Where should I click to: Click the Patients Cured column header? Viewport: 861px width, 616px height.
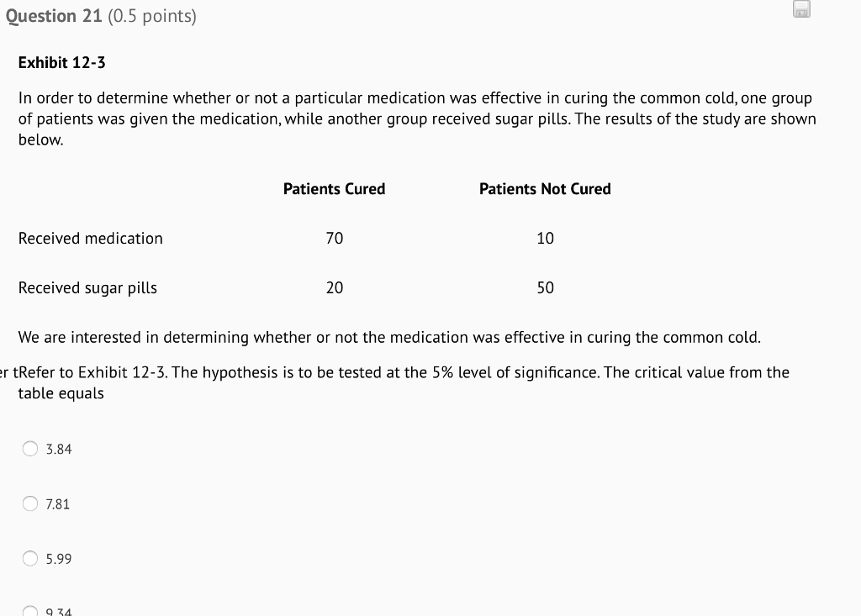point(334,189)
